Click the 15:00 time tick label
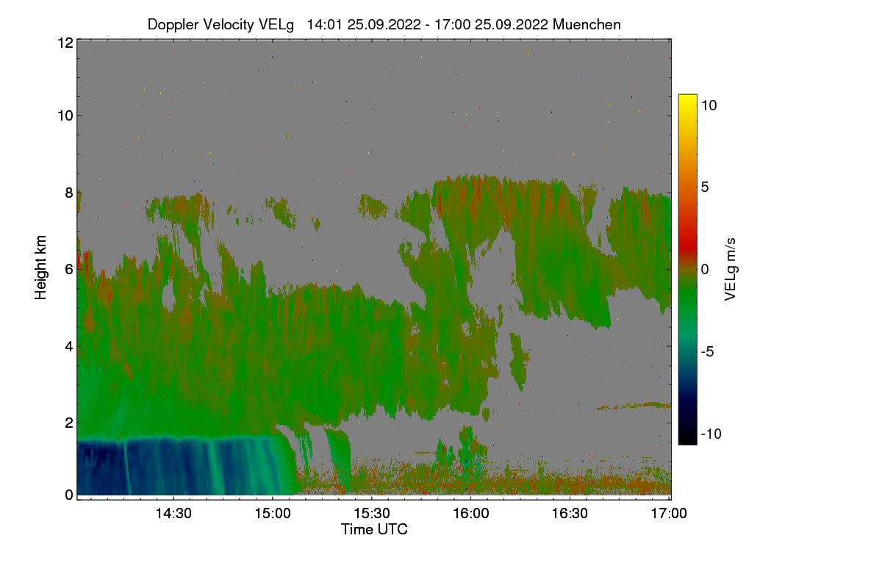Viewport: 882px width, 588px height. coord(272,513)
